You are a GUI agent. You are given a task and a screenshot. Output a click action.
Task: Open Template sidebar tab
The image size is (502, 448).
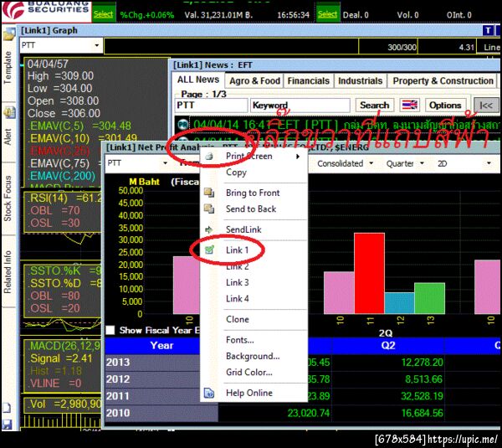point(8,68)
